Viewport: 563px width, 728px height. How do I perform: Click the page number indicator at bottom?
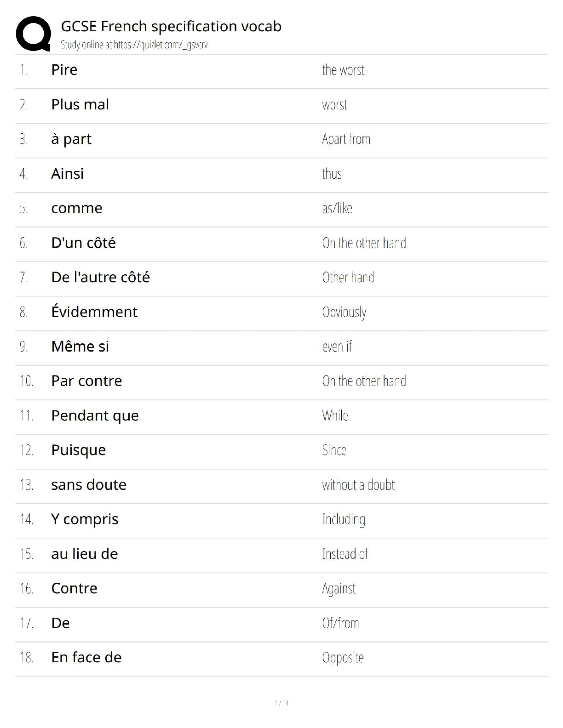tap(281, 703)
